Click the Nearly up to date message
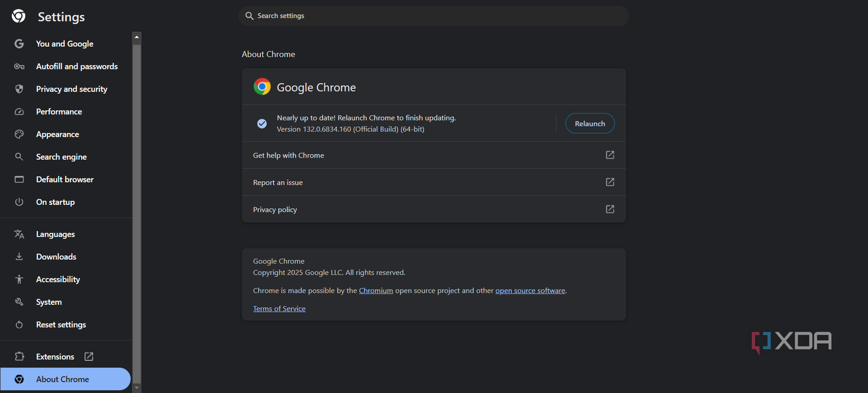This screenshot has height=393, width=868. coord(366,117)
